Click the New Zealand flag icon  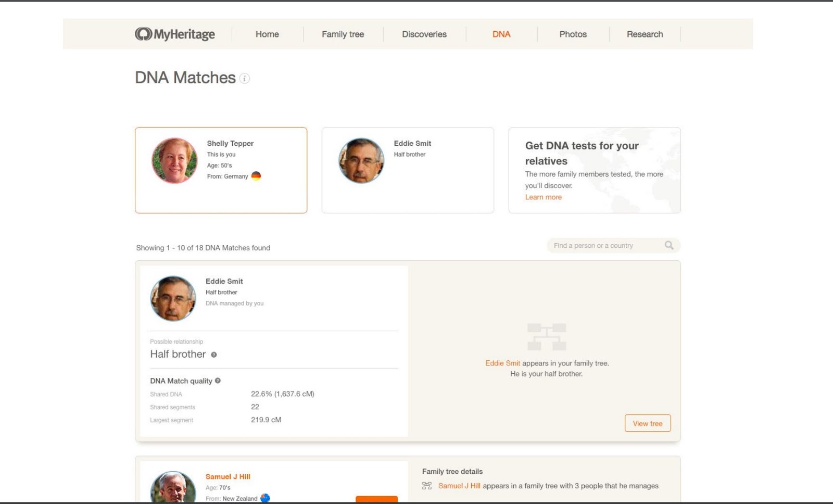[x=265, y=498]
